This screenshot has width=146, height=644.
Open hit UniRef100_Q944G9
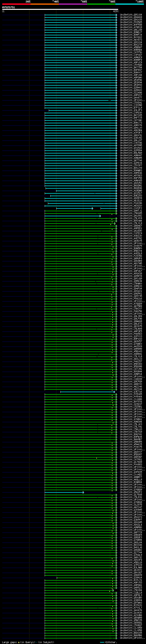(131, 17)
